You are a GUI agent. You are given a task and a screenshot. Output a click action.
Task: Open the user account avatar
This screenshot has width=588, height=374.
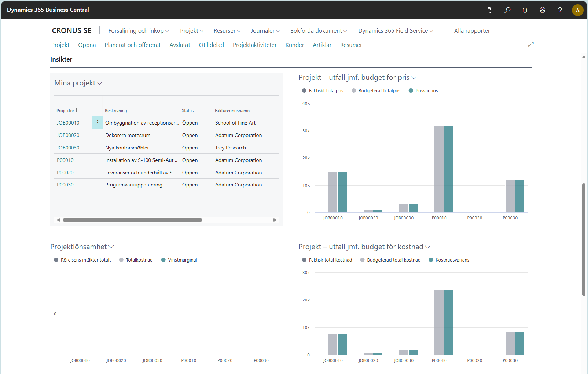click(x=577, y=10)
